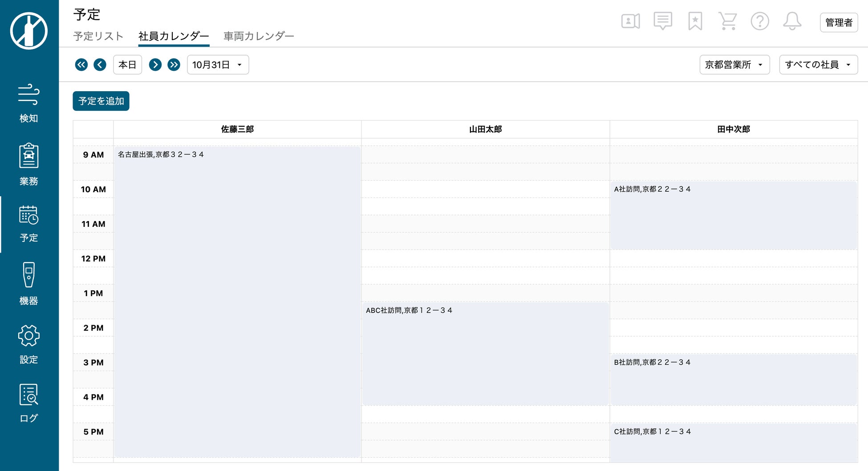Open the shopping cart icon
The height and width of the screenshot is (471, 868).
pos(727,21)
